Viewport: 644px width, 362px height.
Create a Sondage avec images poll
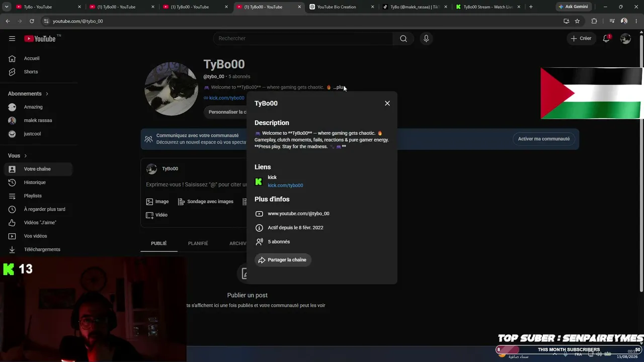click(x=206, y=202)
